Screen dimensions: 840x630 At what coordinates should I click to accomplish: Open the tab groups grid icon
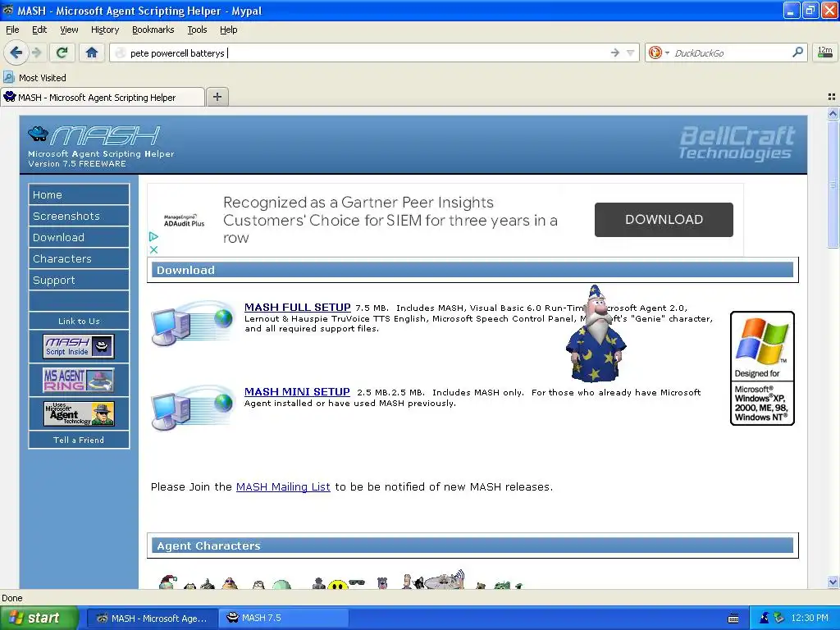pos(832,97)
